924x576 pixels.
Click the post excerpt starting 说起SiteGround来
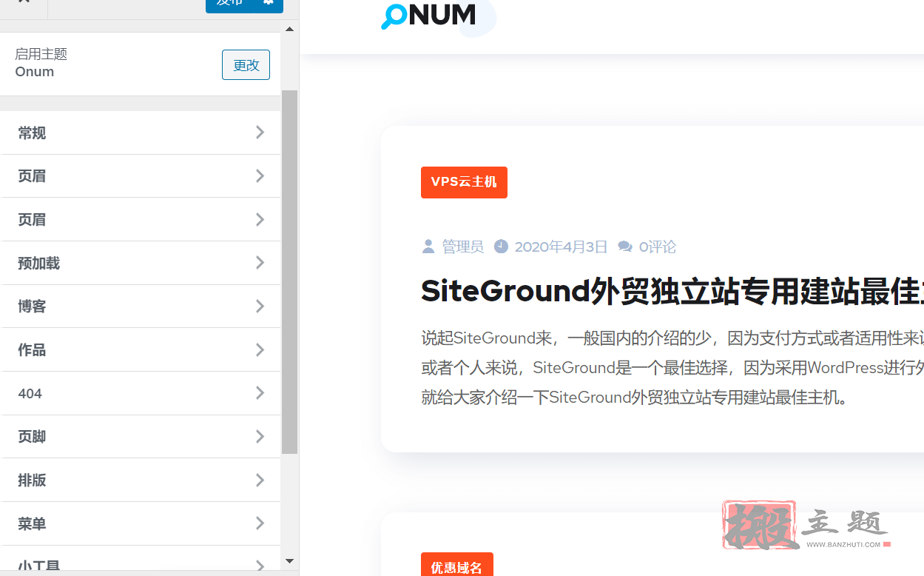(x=672, y=368)
